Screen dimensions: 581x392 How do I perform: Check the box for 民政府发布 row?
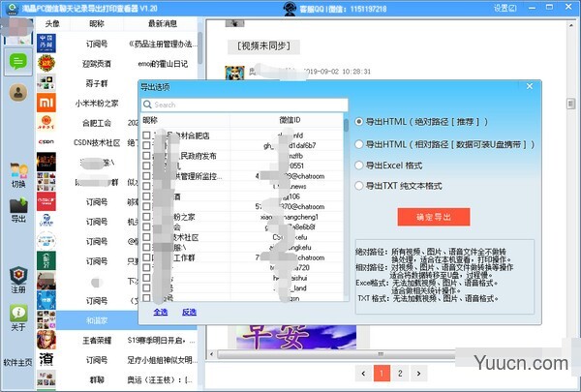tap(146, 156)
